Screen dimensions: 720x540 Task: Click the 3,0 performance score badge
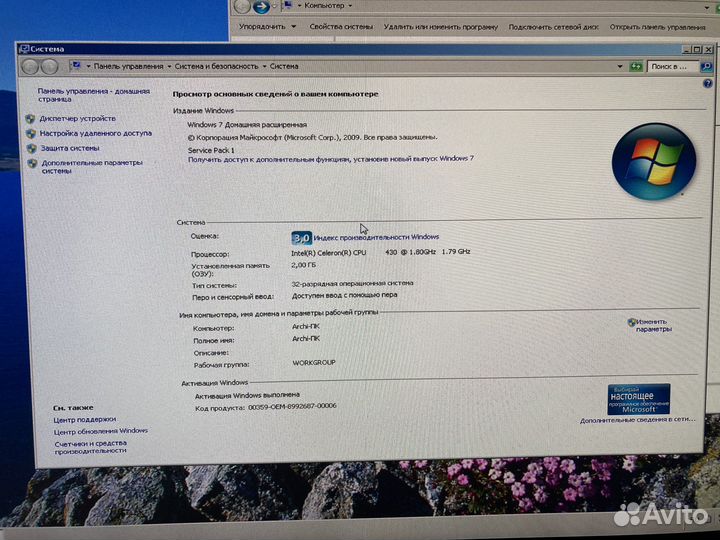click(x=301, y=238)
